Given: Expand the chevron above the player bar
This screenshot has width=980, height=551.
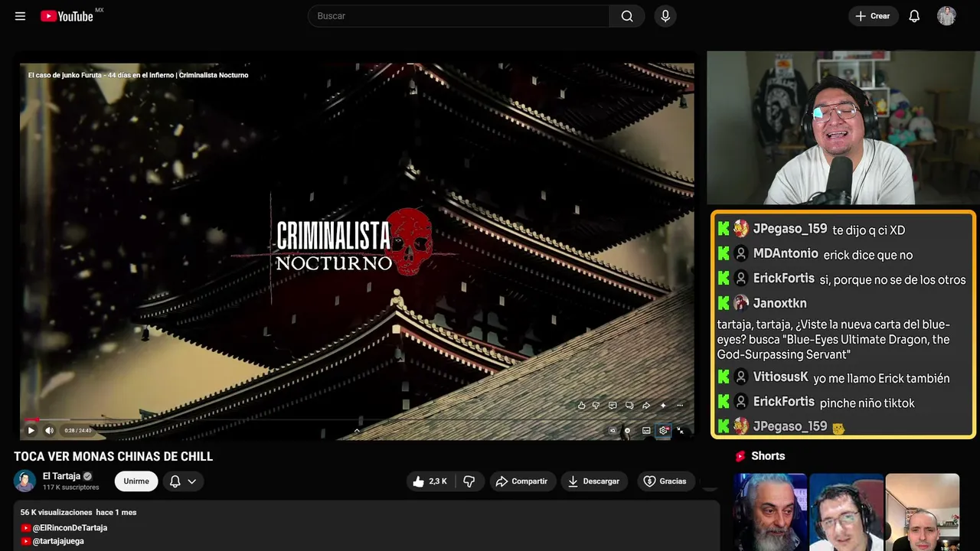Looking at the screenshot, I should pos(357,431).
